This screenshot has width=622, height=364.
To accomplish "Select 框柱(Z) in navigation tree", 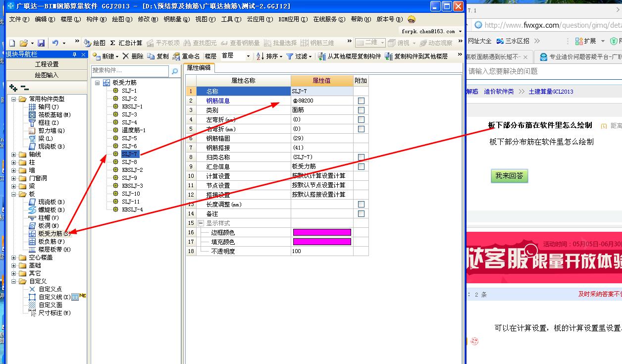I will point(49,123).
